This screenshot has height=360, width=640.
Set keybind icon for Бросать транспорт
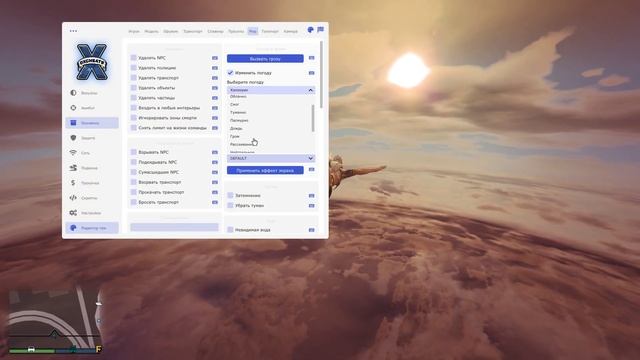pyautogui.click(x=215, y=202)
